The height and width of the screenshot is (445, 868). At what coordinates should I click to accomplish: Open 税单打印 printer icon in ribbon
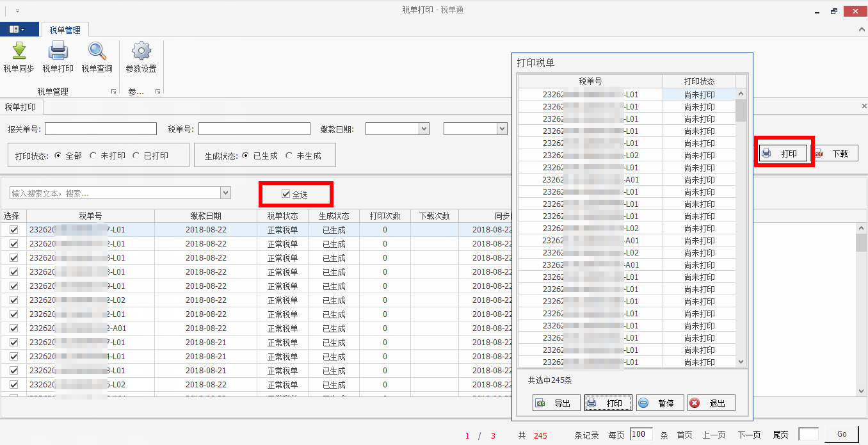coord(58,51)
